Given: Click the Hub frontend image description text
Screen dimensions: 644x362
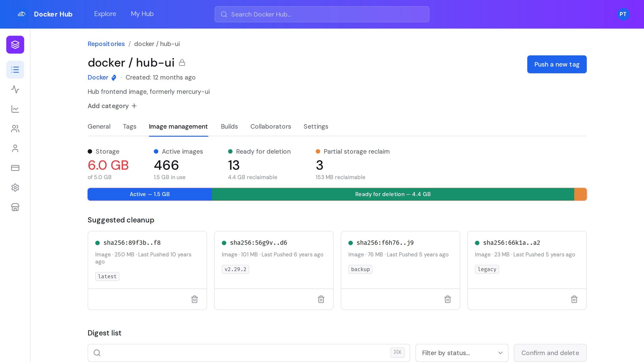Looking at the screenshot, I should [149, 92].
